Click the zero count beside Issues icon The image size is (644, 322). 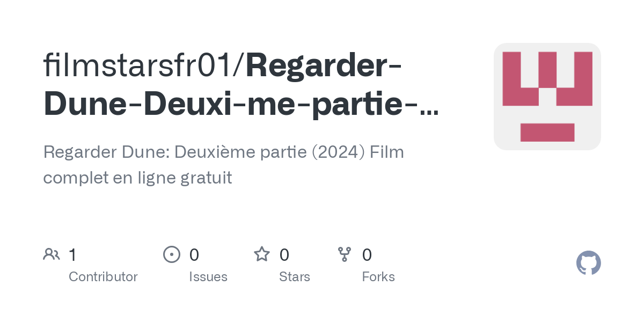pyautogui.click(x=194, y=254)
